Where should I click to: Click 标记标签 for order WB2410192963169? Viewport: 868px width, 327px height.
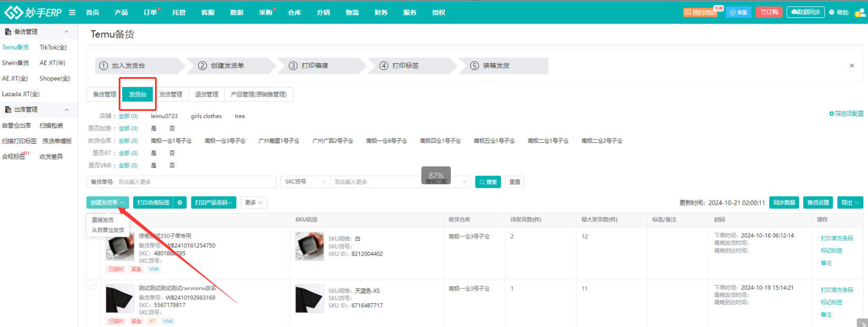click(831, 303)
